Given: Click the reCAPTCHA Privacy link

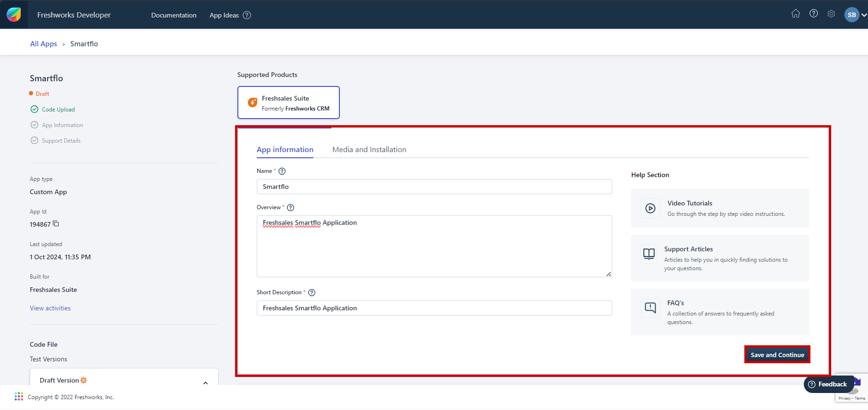Looking at the screenshot, I should click(844, 398).
